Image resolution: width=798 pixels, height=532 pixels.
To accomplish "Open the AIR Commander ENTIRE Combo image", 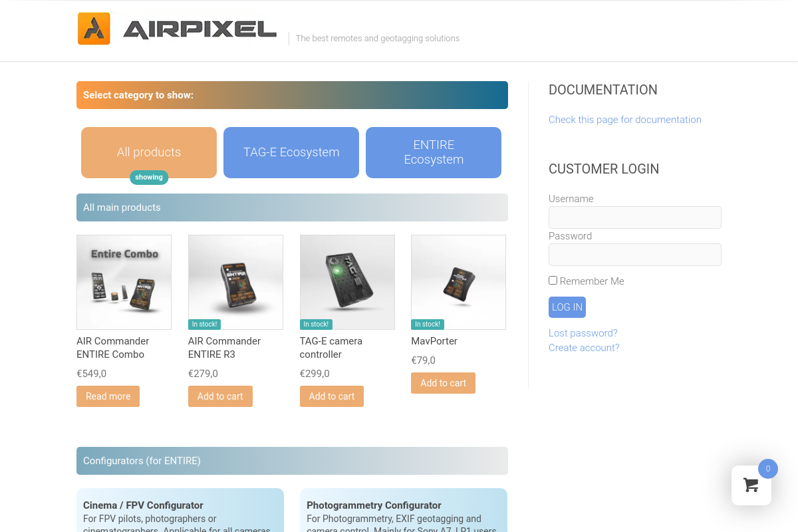I will [x=124, y=282].
